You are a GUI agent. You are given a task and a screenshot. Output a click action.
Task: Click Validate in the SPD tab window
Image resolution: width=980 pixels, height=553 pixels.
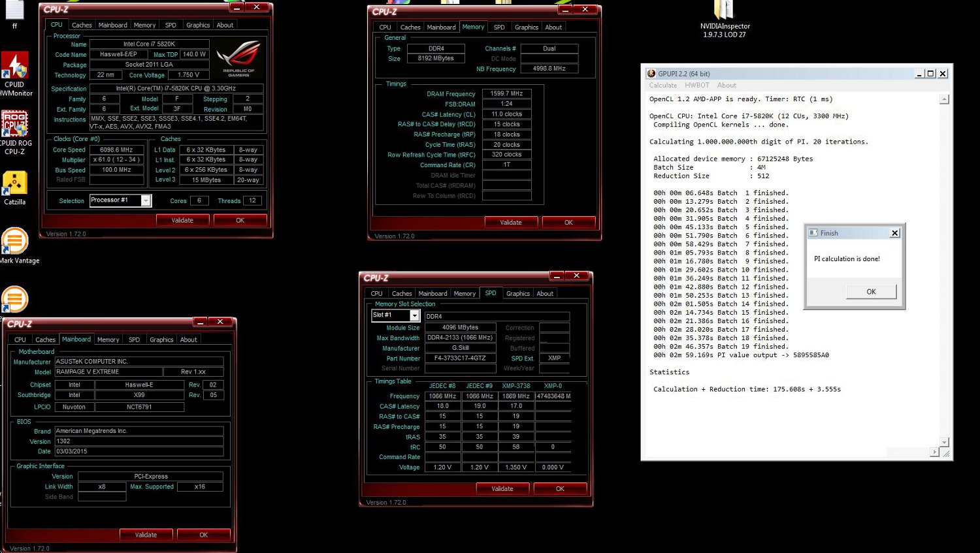[502, 488]
